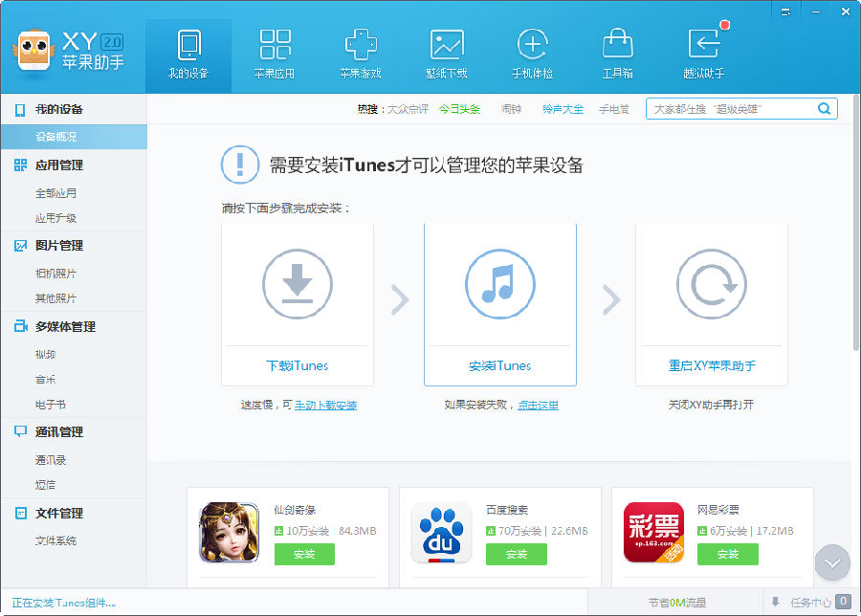
Task: Click the search magnifier icon
Action: 825,109
